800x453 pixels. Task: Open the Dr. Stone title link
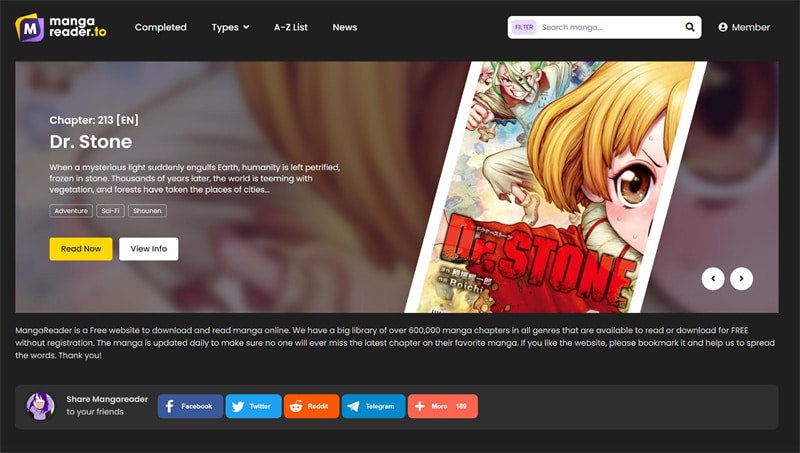(91, 142)
